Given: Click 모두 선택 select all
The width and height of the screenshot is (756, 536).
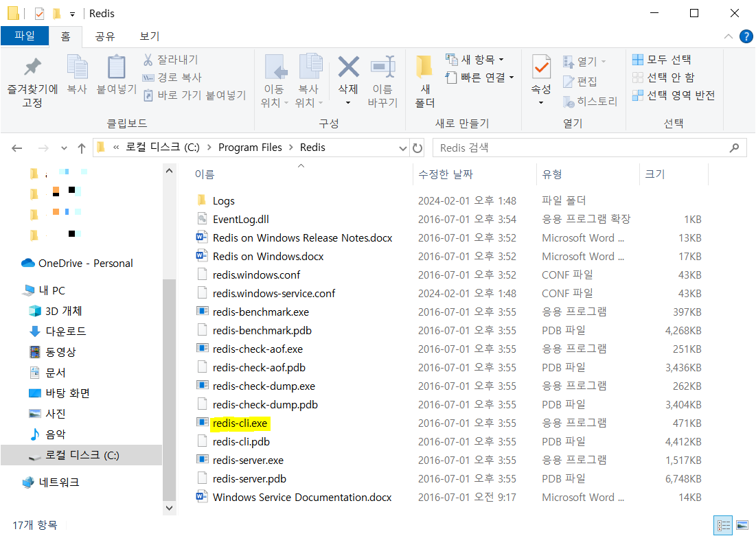Looking at the screenshot, I should click(x=662, y=59).
